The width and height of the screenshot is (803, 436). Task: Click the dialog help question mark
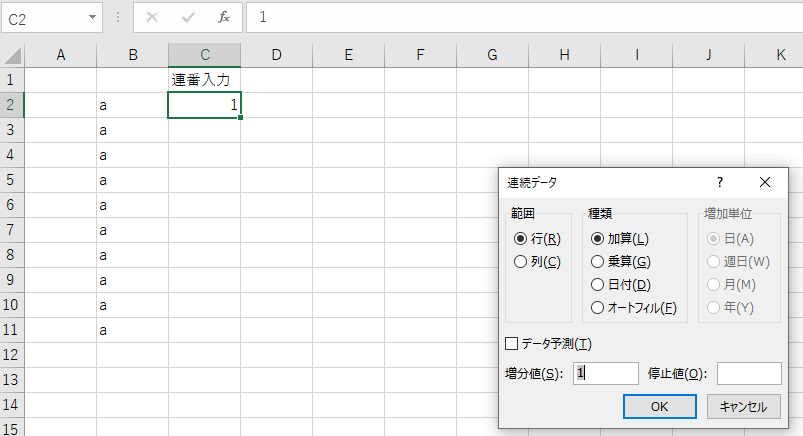(x=719, y=182)
